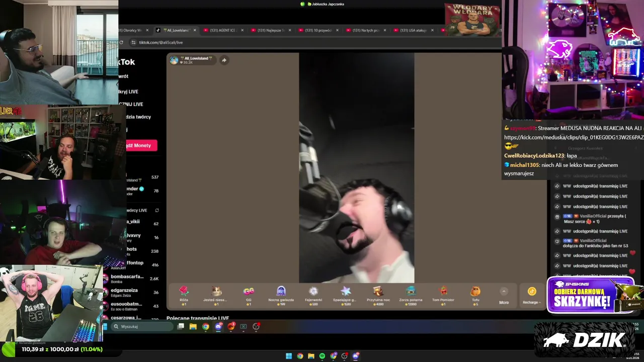Image resolution: width=644 pixels, height=362 pixels.
Task: Send the Jesteś niesa... cat gift
Action: (216, 295)
